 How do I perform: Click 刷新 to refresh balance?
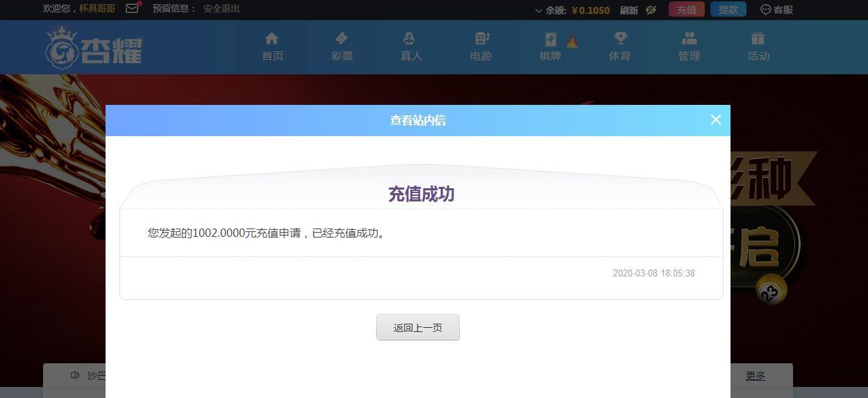pos(628,10)
